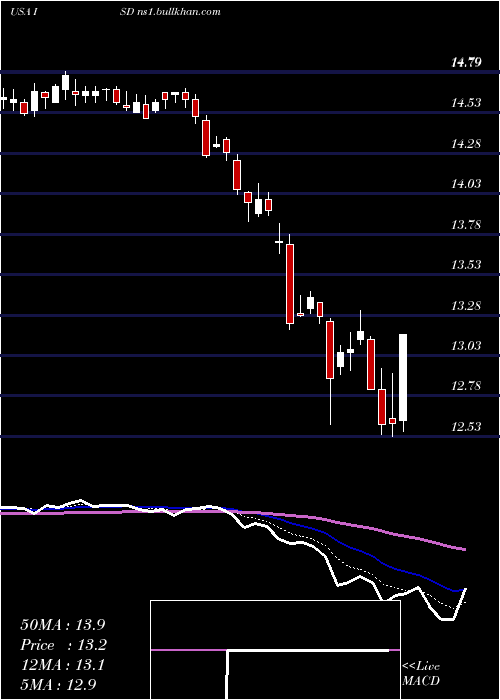Click the 14.28 price axis label
The height and width of the screenshot is (700, 500).
466,144
